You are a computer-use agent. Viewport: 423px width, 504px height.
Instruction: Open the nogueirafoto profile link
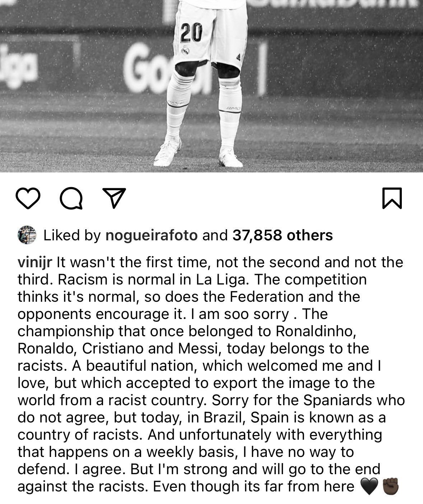(151, 235)
